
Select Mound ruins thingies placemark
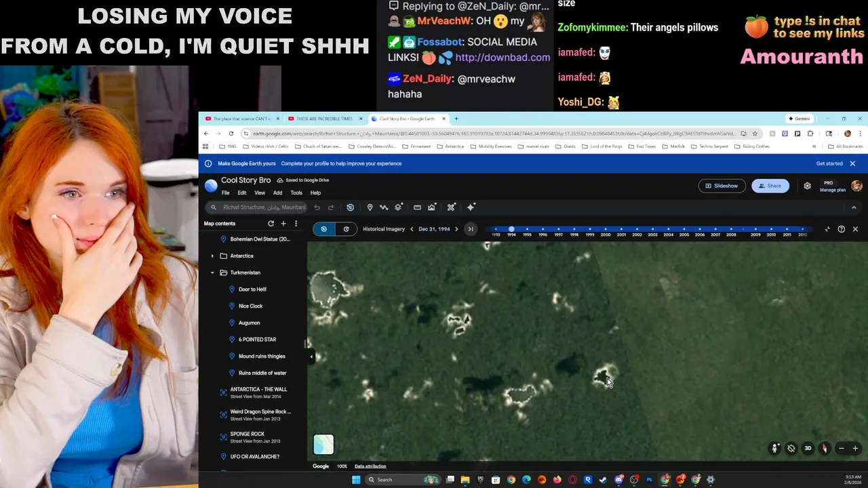tap(262, 357)
